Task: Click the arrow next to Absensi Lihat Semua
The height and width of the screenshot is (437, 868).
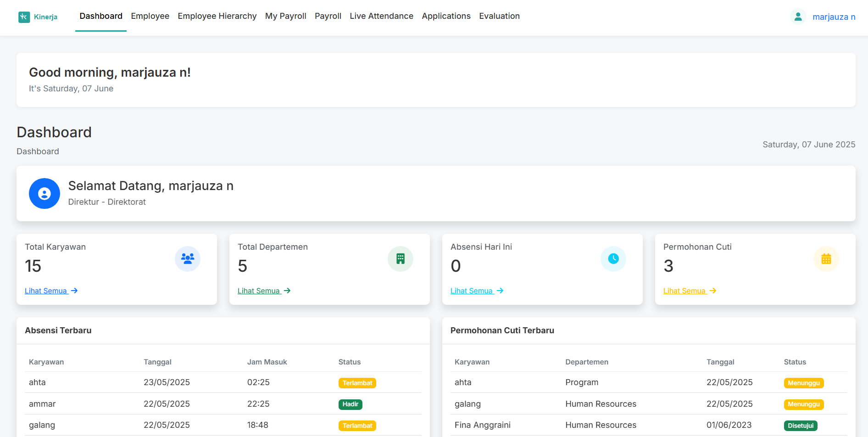Action: coord(500,291)
